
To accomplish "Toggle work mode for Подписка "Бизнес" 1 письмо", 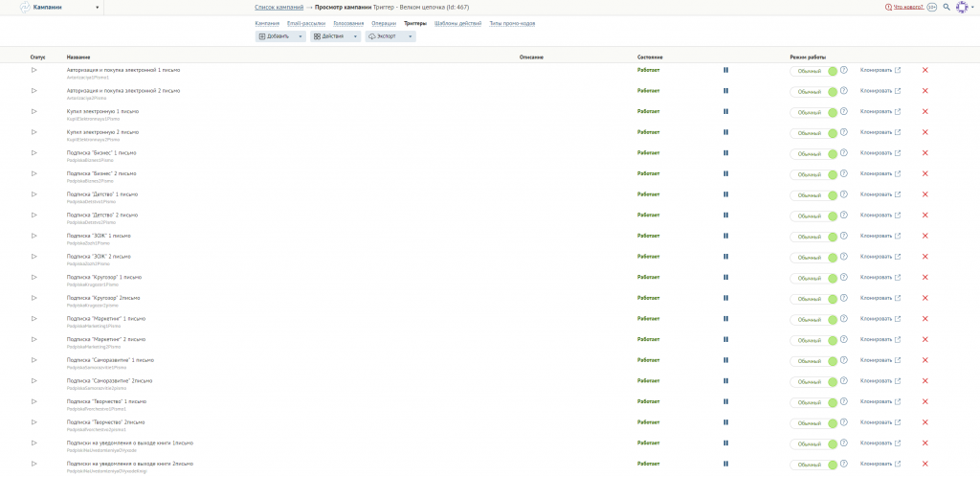I will 813,154.
